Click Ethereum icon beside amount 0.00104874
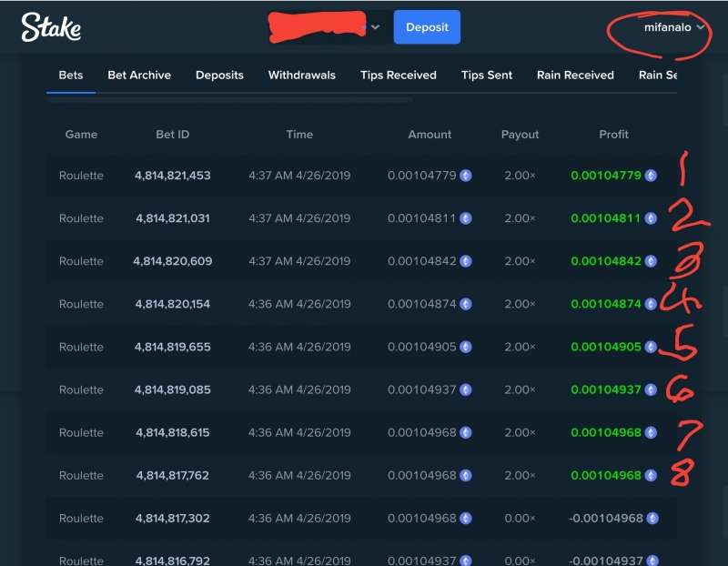The width and height of the screenshot is (728, 566). [x=466, y=304]
